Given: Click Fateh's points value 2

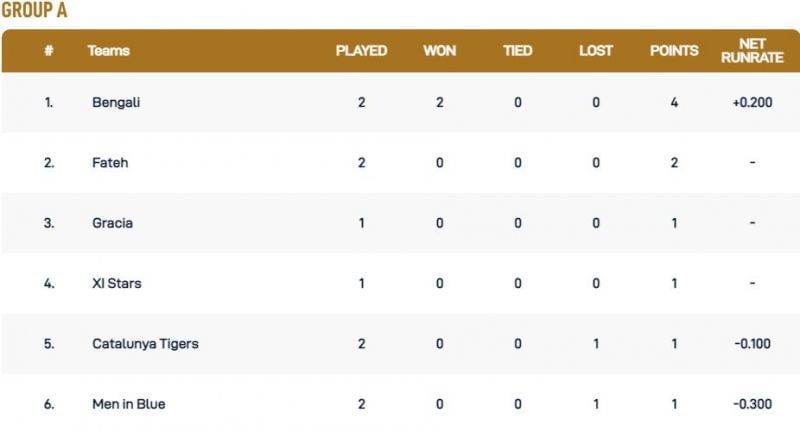Looking at the screenshot, I should [x=674, y=163].
